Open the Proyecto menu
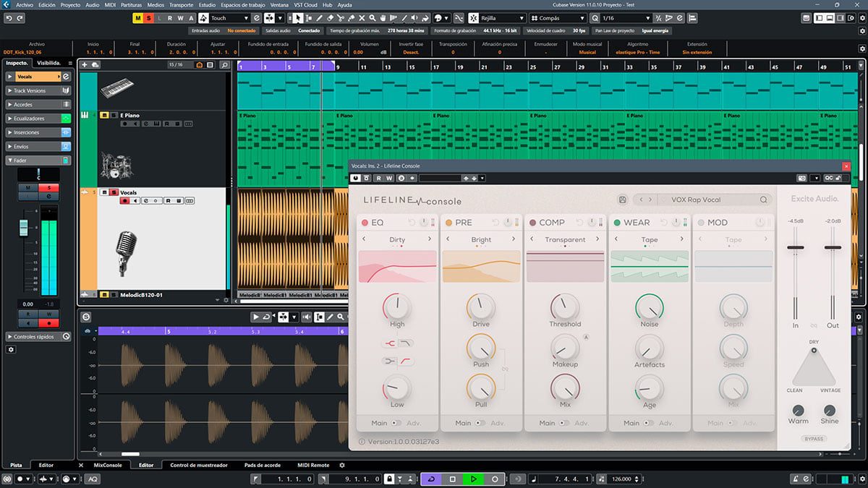Viewport: 868px width, 488px height. click(x=70, y=4)
